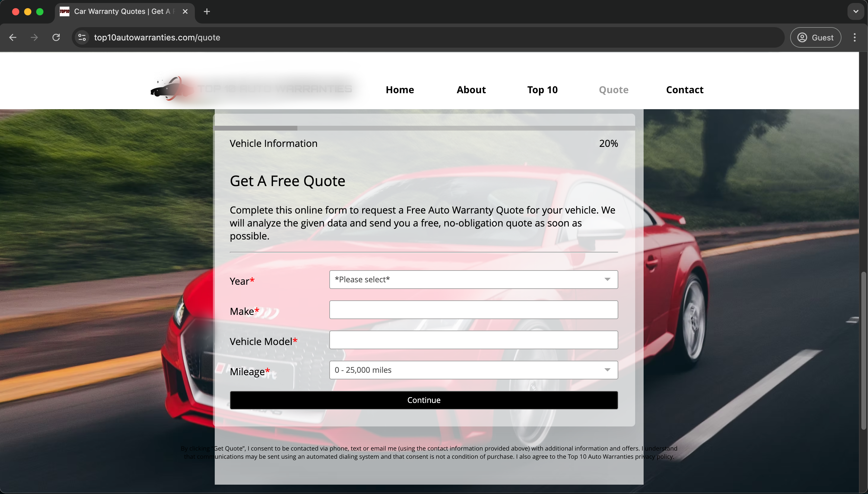Click the Make field label
Image resolution: width=868 pixels, height=494 pixels.
point(244,311)
